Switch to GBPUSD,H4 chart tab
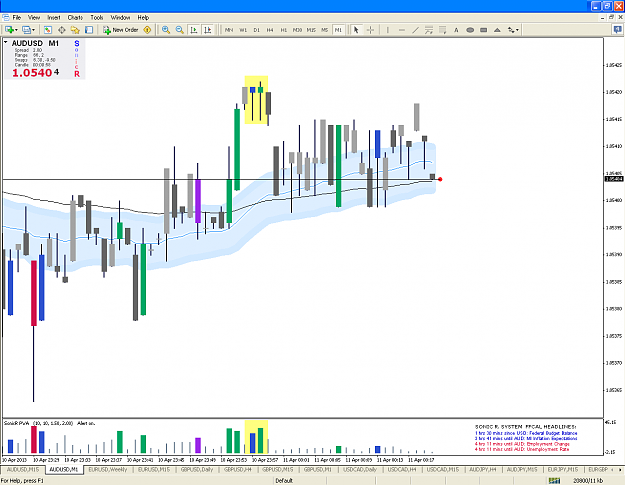This screenshot has width=625, height=485. pos(238,470)
